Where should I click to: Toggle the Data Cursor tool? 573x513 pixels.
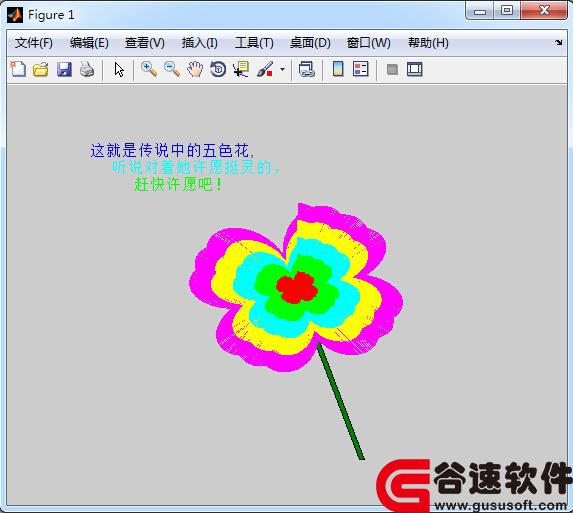[x=241, y=69]
